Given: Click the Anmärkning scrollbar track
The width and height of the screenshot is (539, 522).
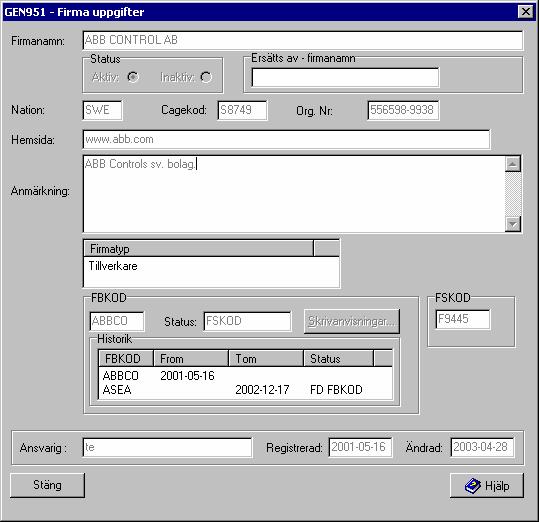Looking at the screenshot, I should pos(513,194).
